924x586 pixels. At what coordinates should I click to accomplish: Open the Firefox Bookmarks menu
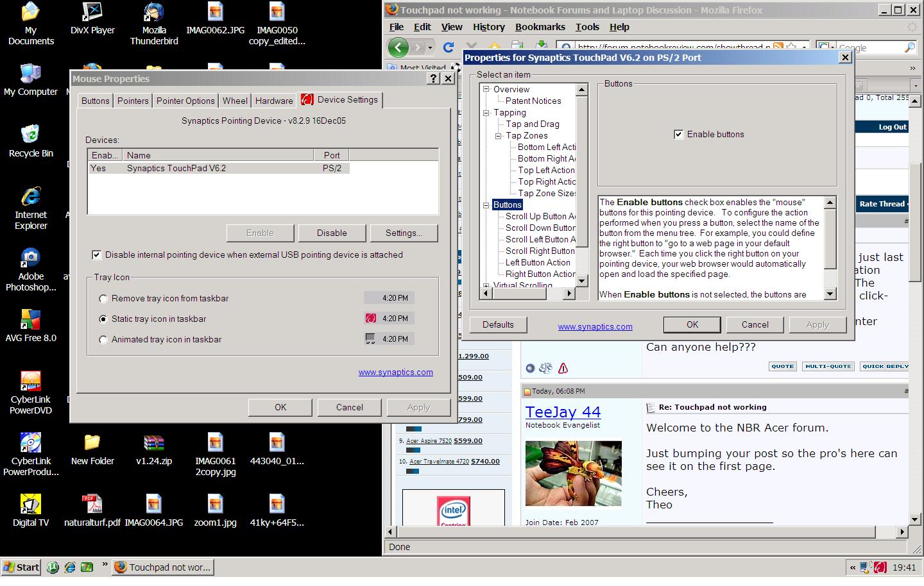coord(540,27)
